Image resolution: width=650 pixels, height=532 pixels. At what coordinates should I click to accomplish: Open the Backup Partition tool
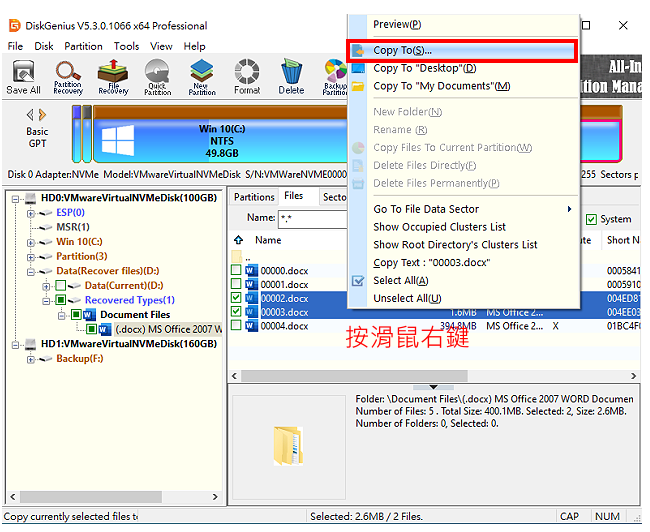coord(335,77)
